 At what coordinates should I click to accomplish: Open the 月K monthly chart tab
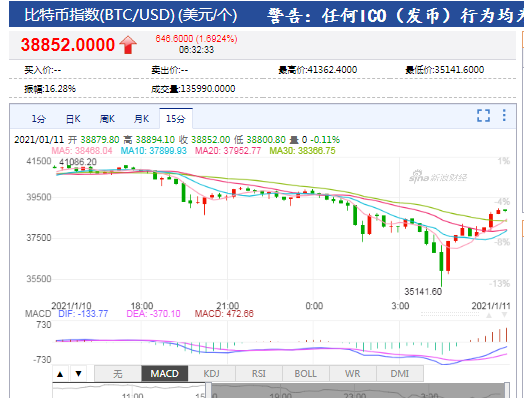[141, 119]
